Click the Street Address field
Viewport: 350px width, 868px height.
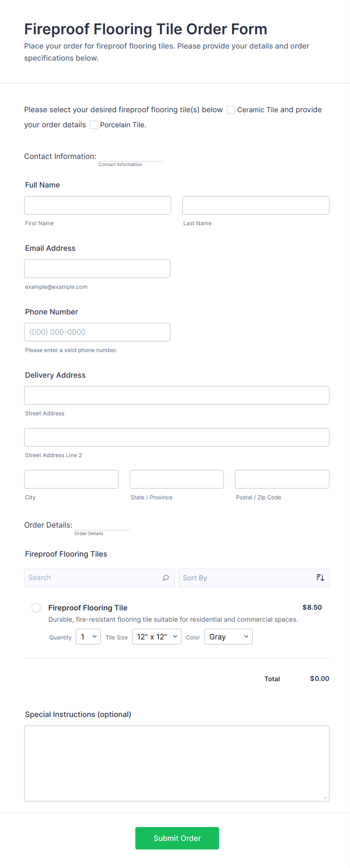pyautogui.click(x=177, y=395)
